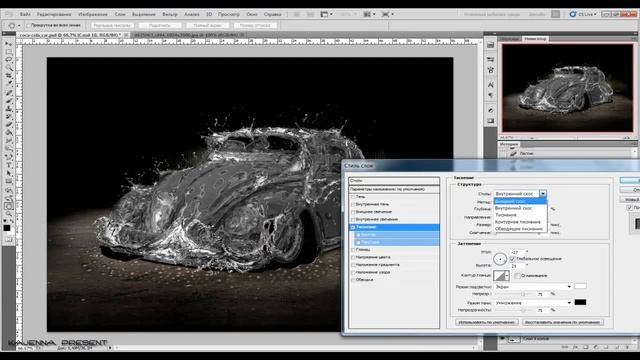
Task: Open the Masks panel icon
Action: point(491,121)
